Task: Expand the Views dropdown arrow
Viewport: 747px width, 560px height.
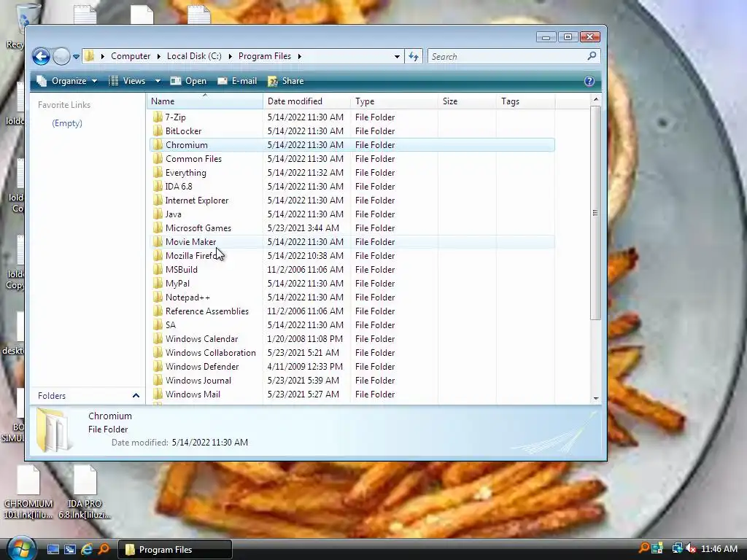Action: click(158, 81)
